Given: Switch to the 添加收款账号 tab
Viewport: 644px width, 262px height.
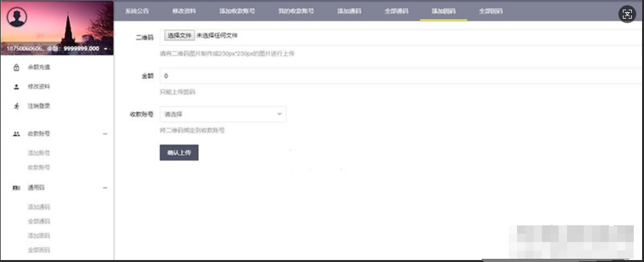Looking at the screenshot, I should pyautogui.click(x=237, y=11).
